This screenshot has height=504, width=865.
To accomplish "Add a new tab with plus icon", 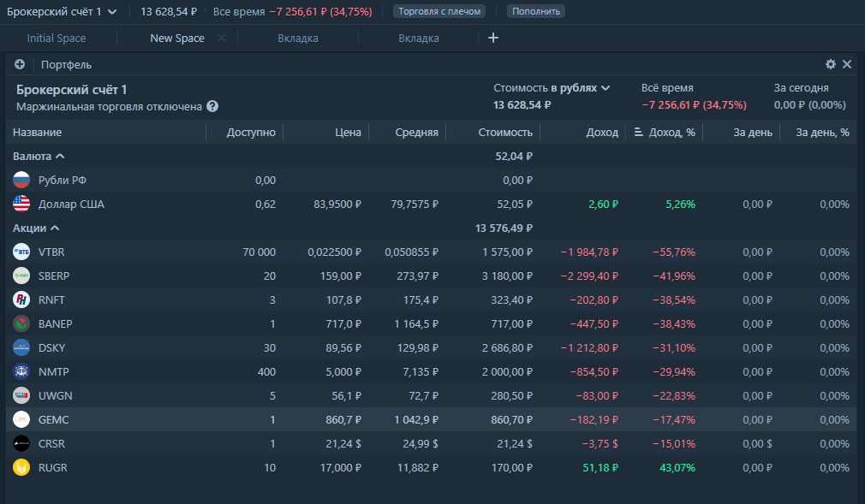I will [x=493, y=38].
